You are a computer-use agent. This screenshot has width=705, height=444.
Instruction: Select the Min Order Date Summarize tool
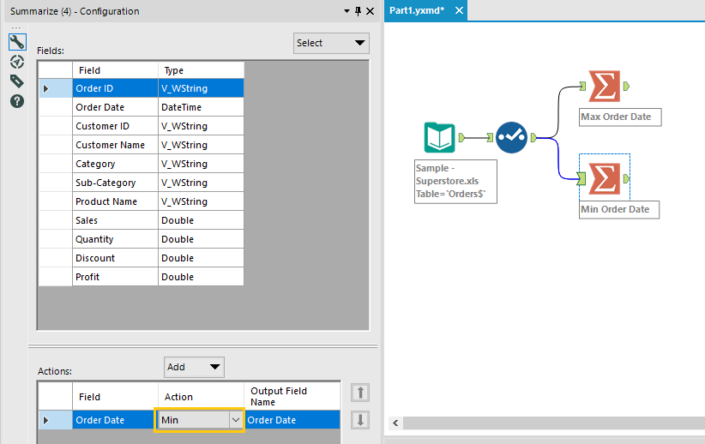click(604, 178)
